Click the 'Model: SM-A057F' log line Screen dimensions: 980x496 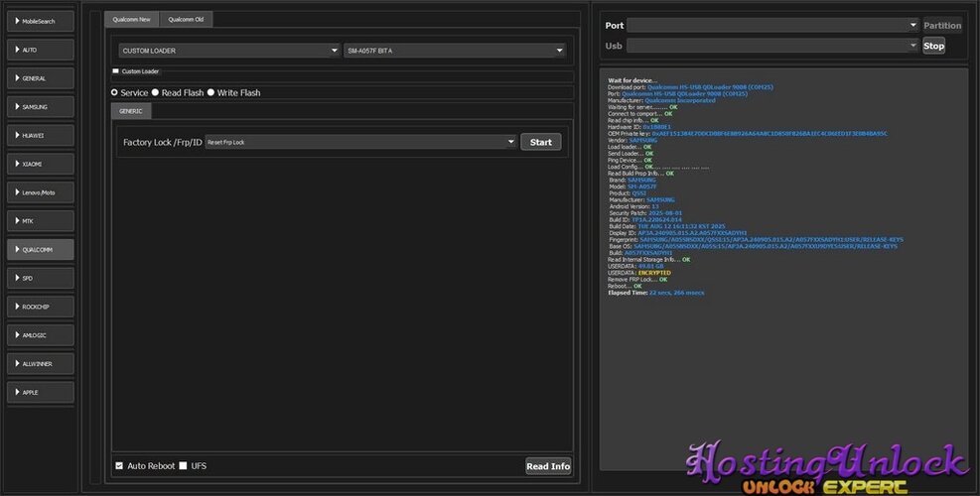click(632, 186)
